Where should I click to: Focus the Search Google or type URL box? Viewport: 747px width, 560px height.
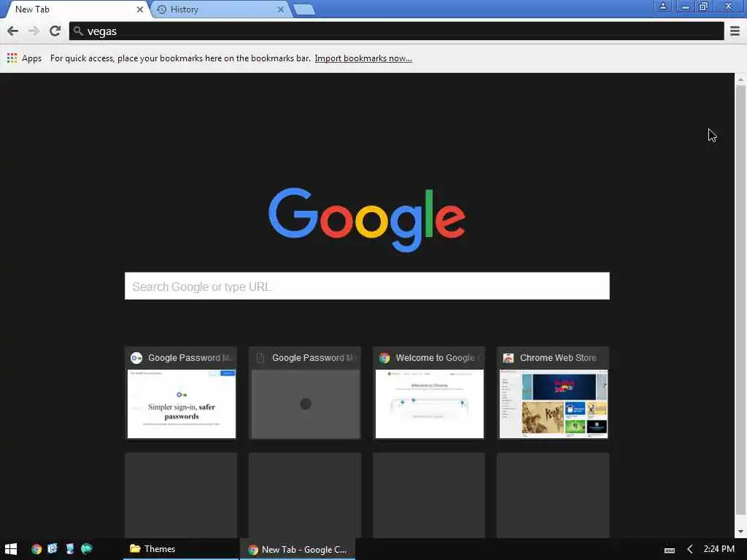(x=367, y=286)
